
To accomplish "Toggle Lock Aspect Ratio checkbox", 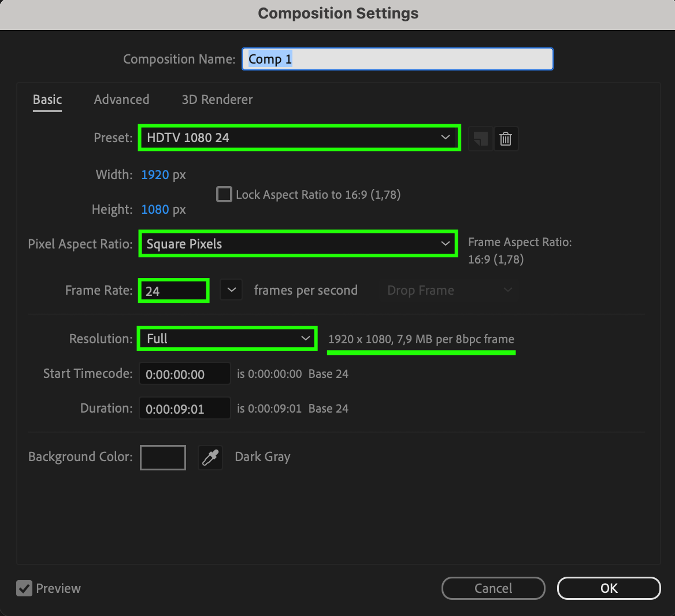I will coord(224,194).
